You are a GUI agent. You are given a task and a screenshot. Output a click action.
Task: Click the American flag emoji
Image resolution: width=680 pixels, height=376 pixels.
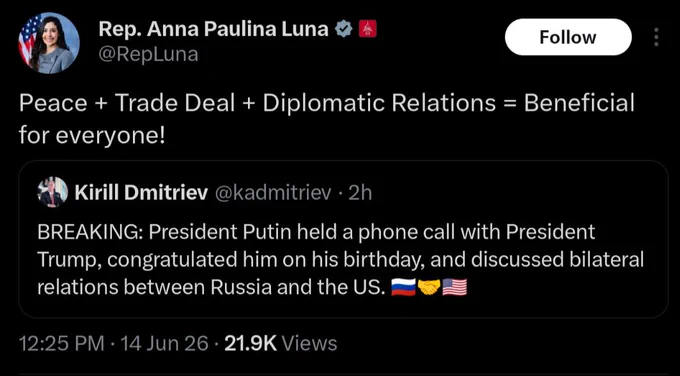tap(454, 288)
